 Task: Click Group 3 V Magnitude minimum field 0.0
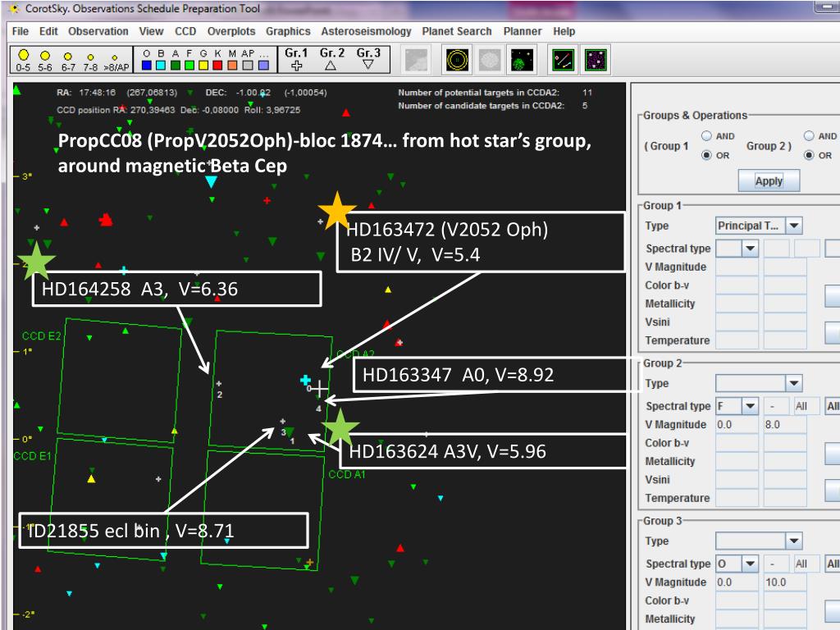pyautogui.click(x=737, y=582)
